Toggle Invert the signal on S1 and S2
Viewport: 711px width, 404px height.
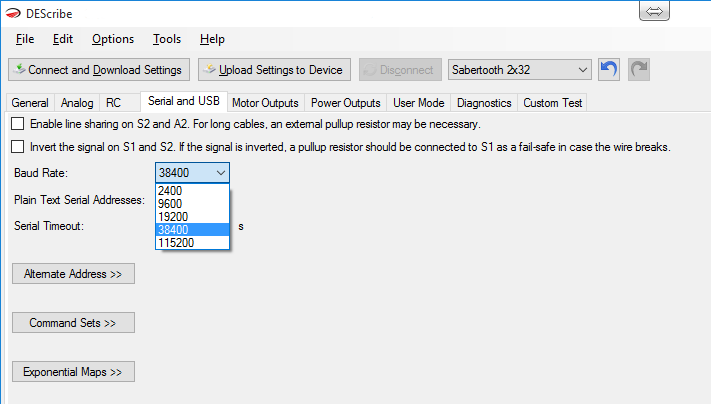(x=18, y=147)
